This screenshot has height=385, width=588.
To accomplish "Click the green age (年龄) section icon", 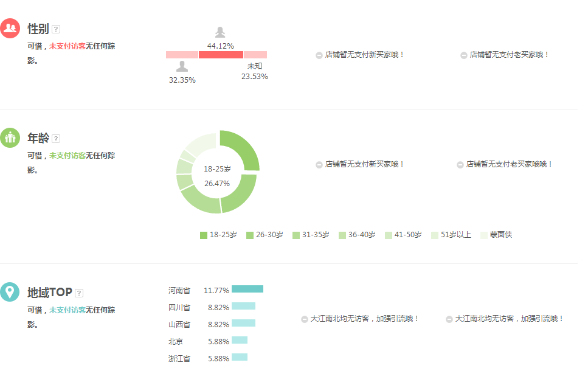I will 10,138.
